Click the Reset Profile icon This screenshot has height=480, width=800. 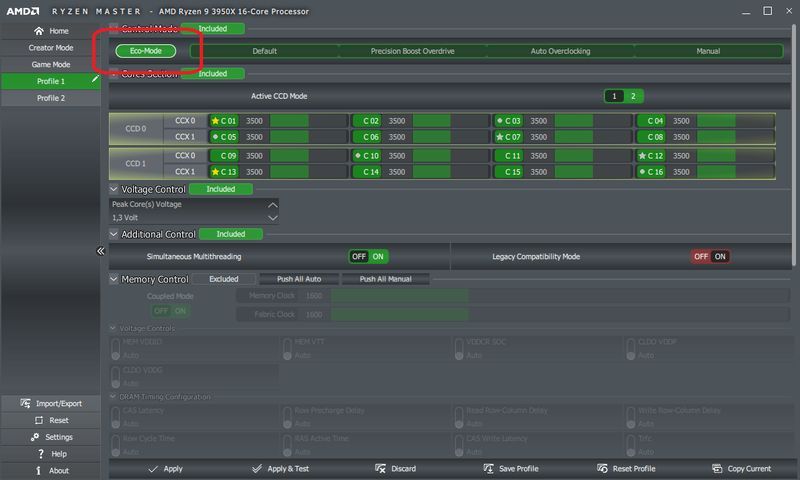[x=602, y=468]
